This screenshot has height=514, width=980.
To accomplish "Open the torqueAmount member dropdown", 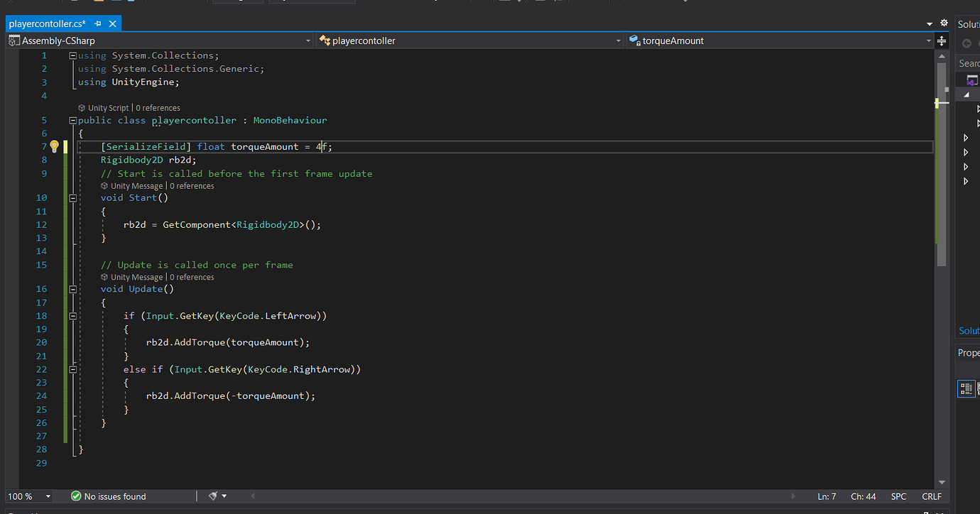I will tap(928, 41).
